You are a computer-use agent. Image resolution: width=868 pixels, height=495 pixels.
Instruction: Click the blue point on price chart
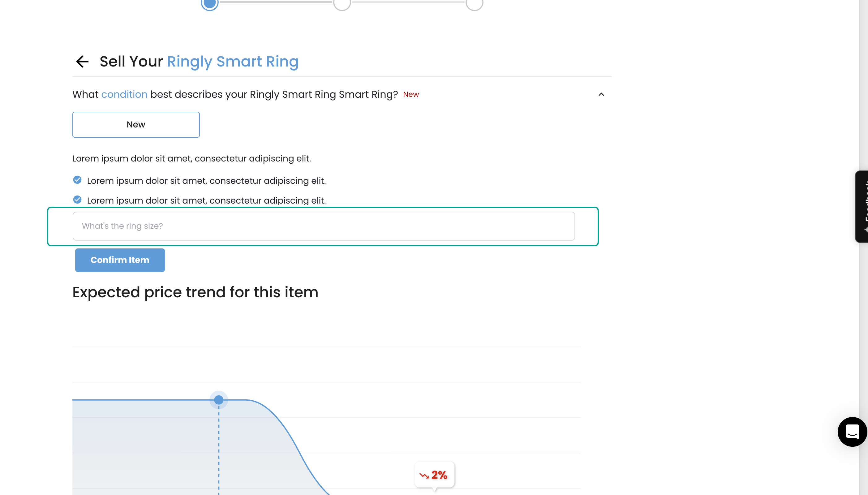tap(219, 400)
